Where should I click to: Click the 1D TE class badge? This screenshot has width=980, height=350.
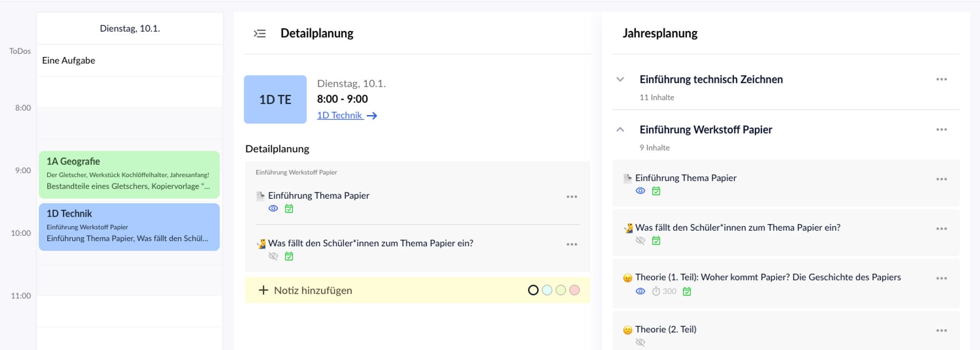tap(275, 99)
